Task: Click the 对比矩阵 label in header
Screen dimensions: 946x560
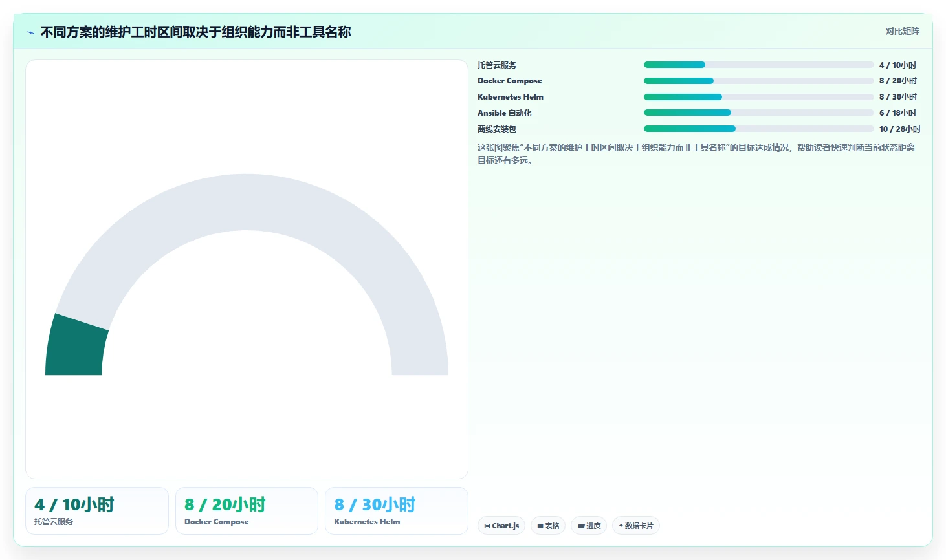Action: [902, 32]
